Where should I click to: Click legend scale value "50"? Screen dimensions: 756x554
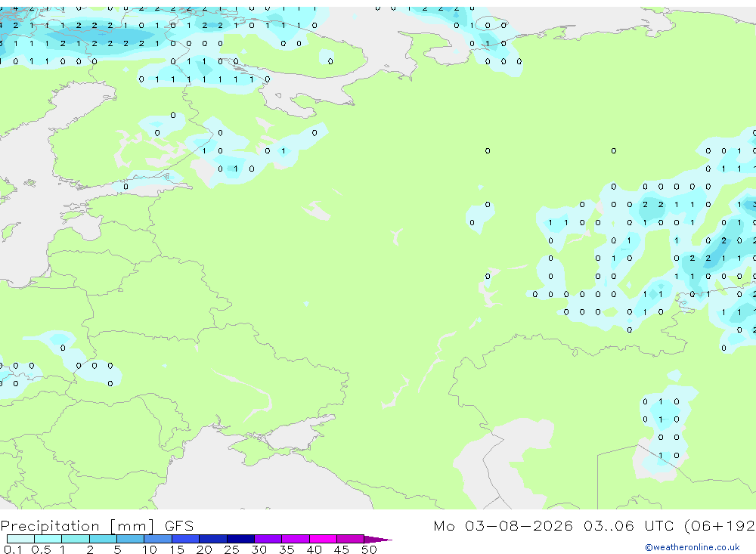369,549
